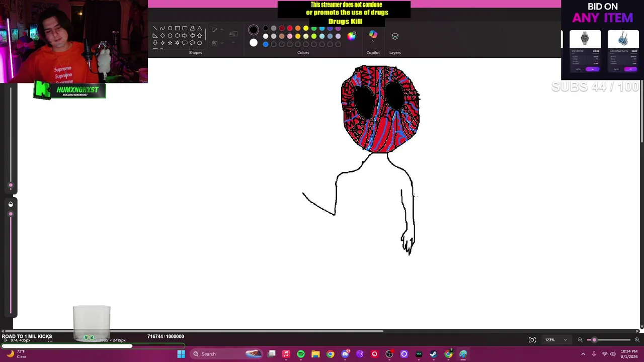
Task: Pick the lavender color swatch
Action: [x=338, y=36]
